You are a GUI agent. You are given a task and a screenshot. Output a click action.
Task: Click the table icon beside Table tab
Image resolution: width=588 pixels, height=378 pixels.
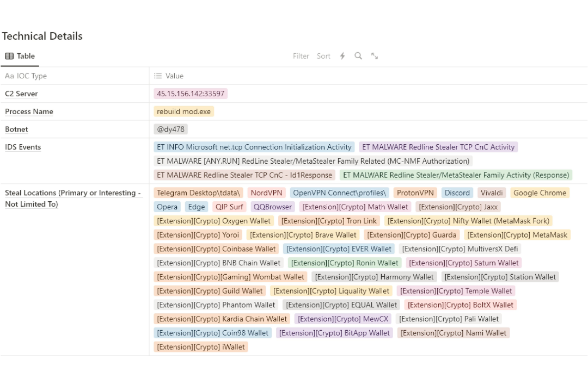point(9,56)
